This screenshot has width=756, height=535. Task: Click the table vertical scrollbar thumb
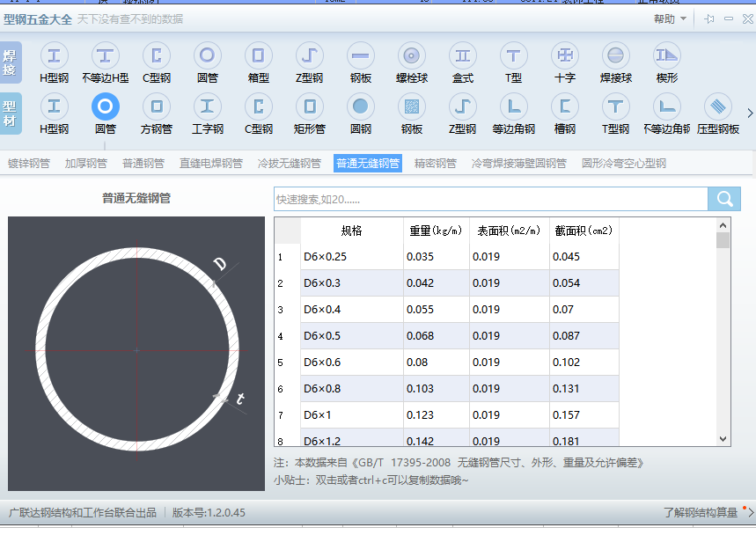click(x=723, y=240)
